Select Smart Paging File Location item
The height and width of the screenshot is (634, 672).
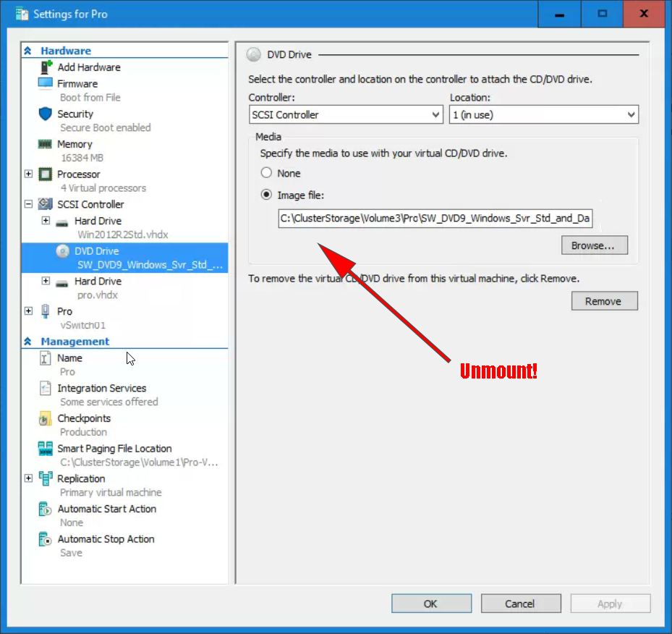coord(114,449)
